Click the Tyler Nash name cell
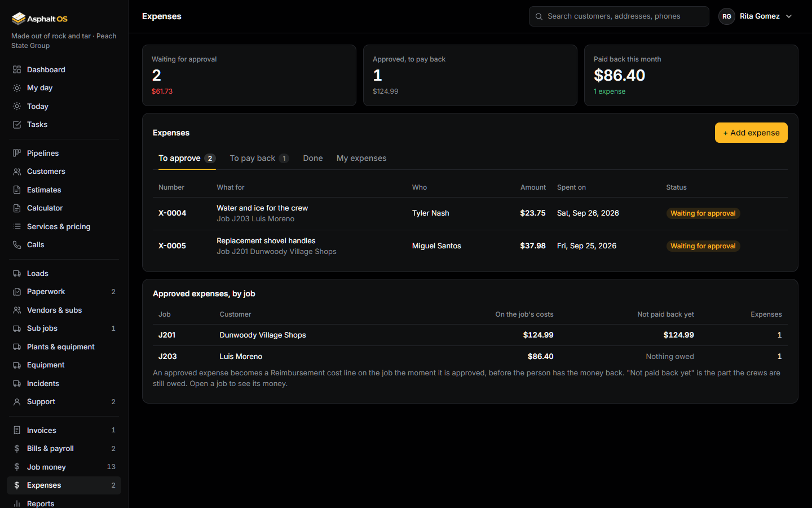 431,213
